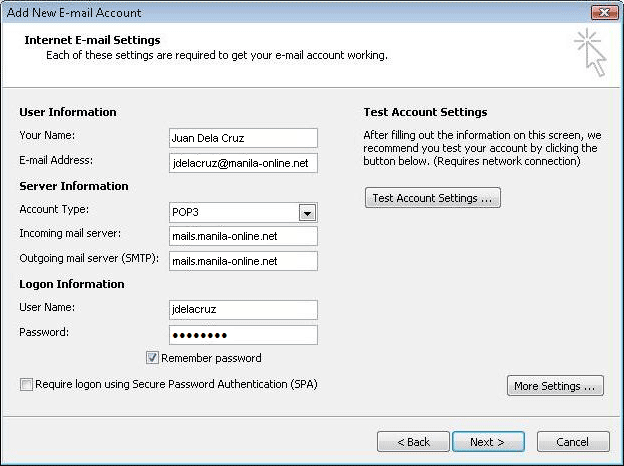Go to the previous step with Back
Screen dimensions: 624x466
point(413,442)
